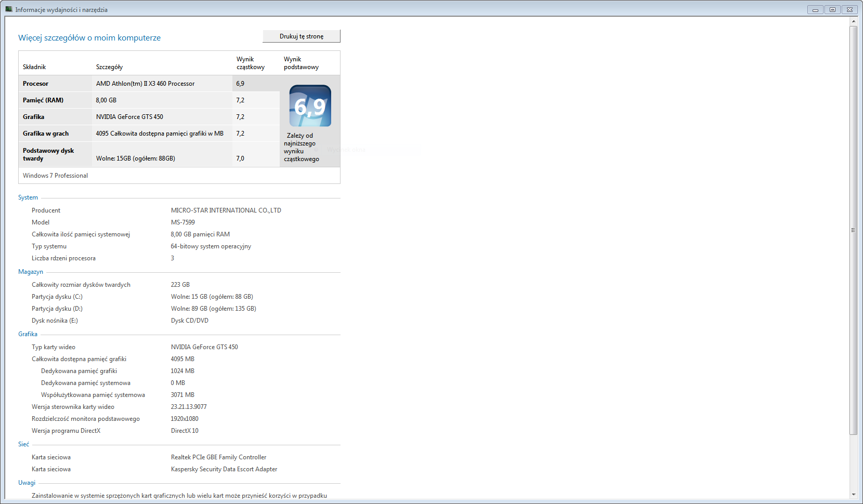
Task: Maximize the performance information window
Action: (x=832, y=9)
